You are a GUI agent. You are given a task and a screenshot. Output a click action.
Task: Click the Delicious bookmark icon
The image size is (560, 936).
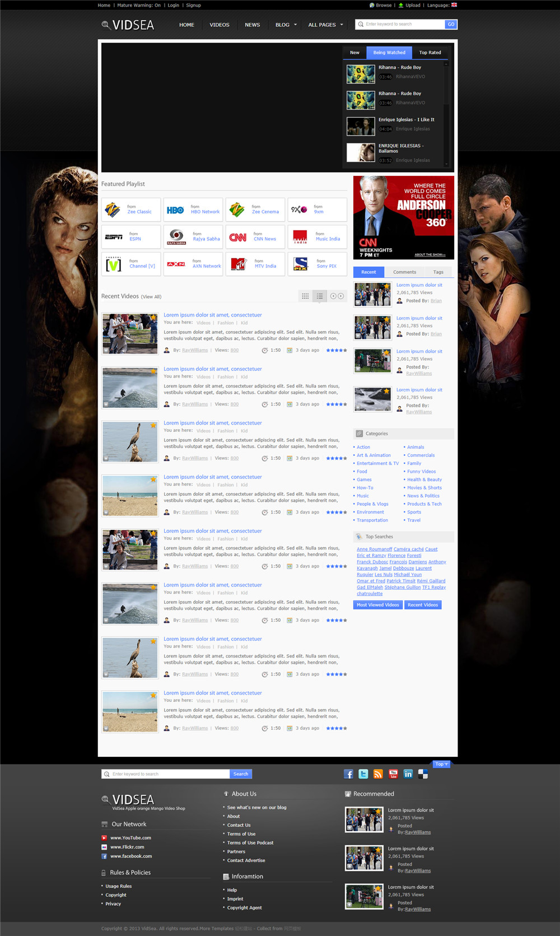coord(423,774)
